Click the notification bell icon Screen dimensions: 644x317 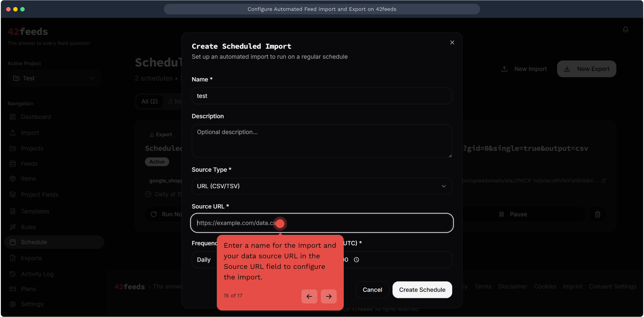pos(625,29)
